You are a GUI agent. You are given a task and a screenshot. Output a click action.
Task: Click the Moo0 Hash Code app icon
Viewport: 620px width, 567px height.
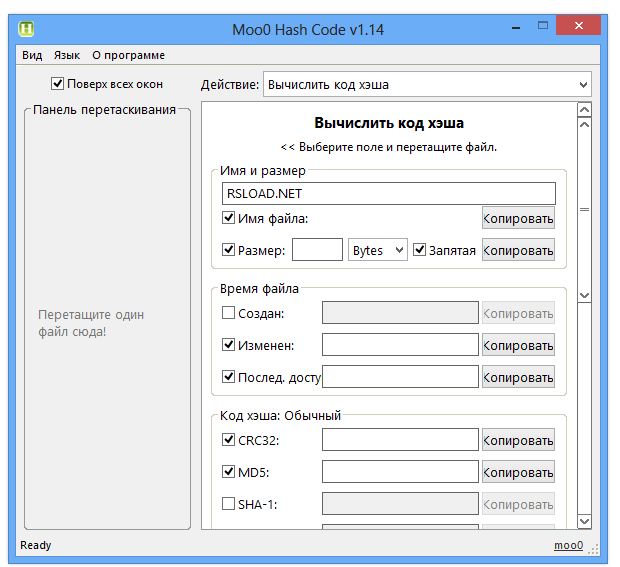point(26,29)
